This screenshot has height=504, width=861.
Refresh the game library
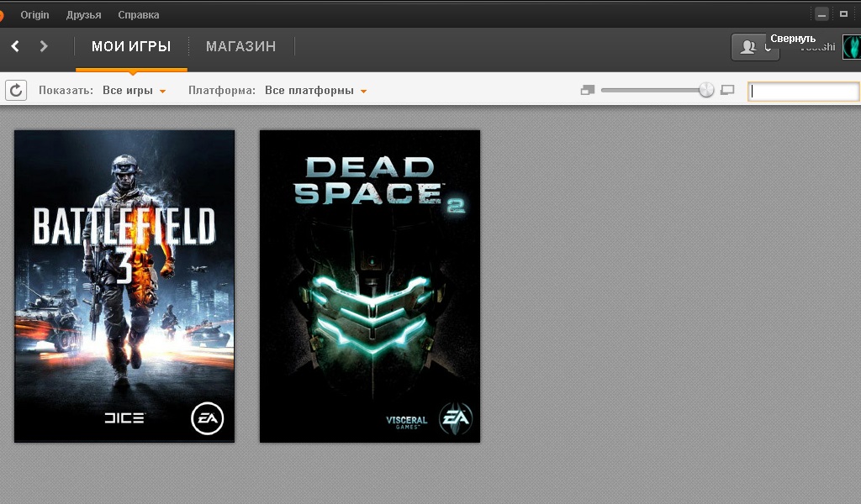pos(16,90)
